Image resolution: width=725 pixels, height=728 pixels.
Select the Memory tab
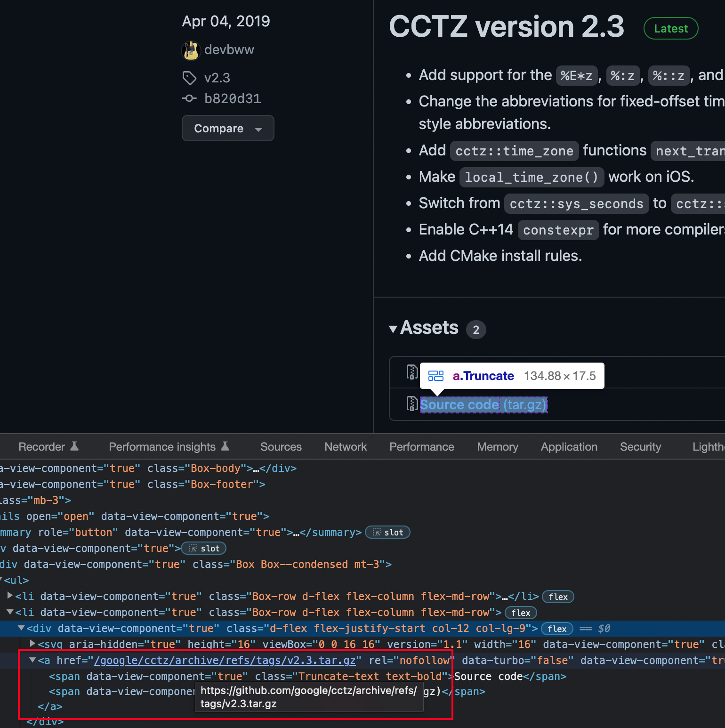(x=498, y=446)
